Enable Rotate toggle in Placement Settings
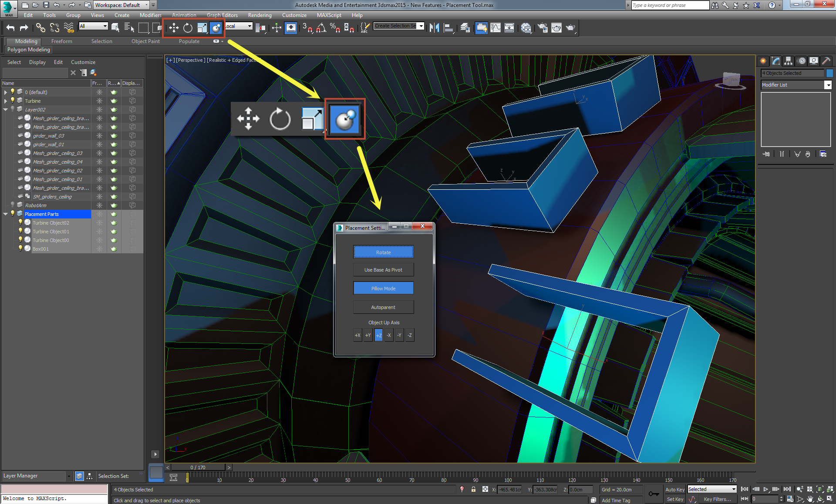836x504 pixels. point(382,252)
